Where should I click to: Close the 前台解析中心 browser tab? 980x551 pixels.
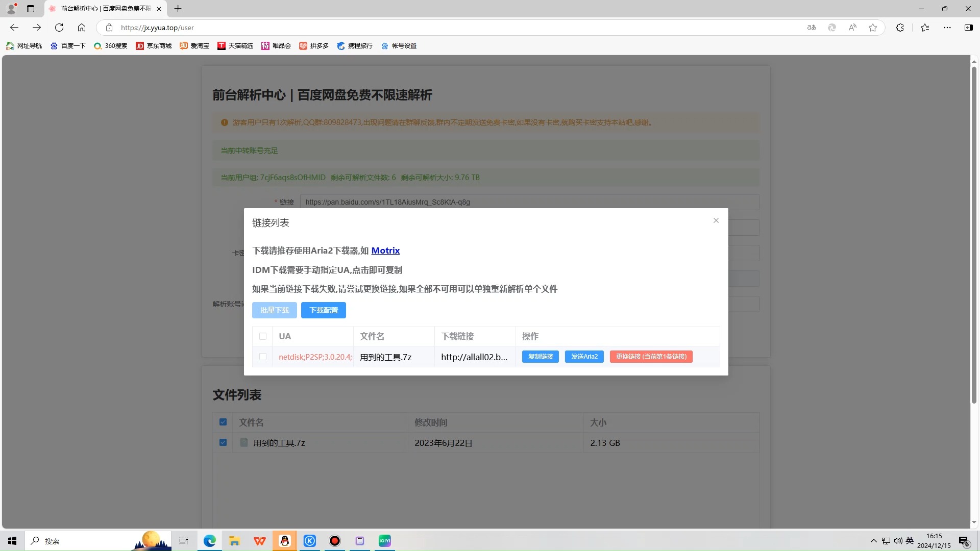pyautogui.click(x=159, y=9)
